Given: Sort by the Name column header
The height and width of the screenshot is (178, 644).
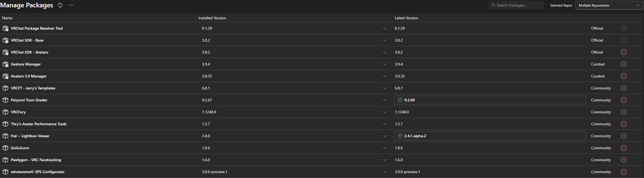Looking at the screenshot, I should point(7,18).
